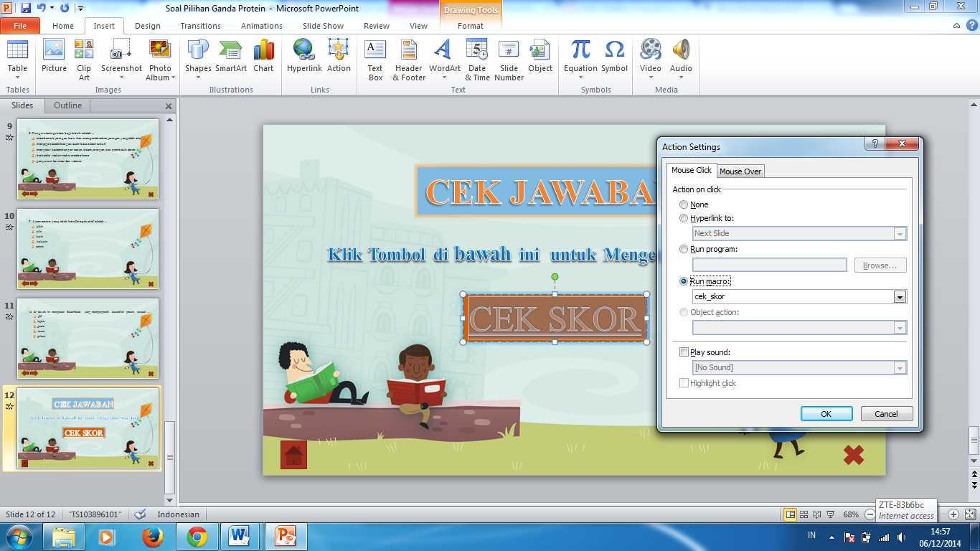The image size is (980, 551).
Task: Toggle the ribbon minimize arrow
Action: tap(956, 25)
